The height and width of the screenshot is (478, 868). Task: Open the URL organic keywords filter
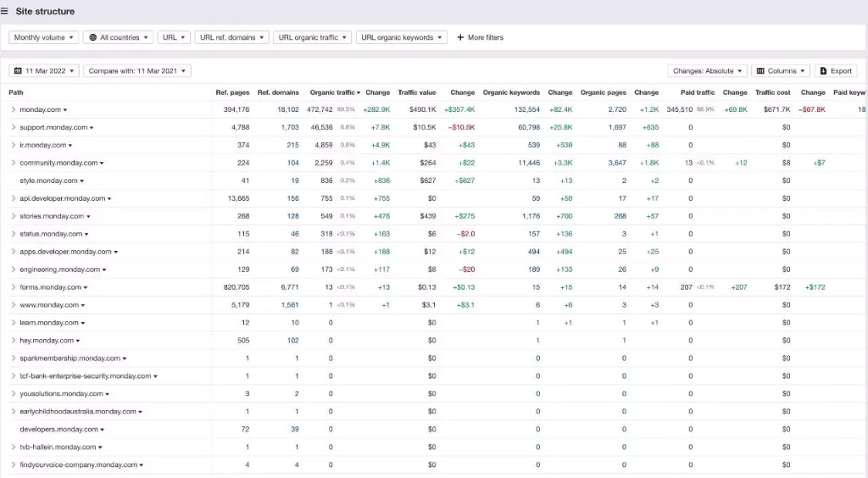pos(401,37)
